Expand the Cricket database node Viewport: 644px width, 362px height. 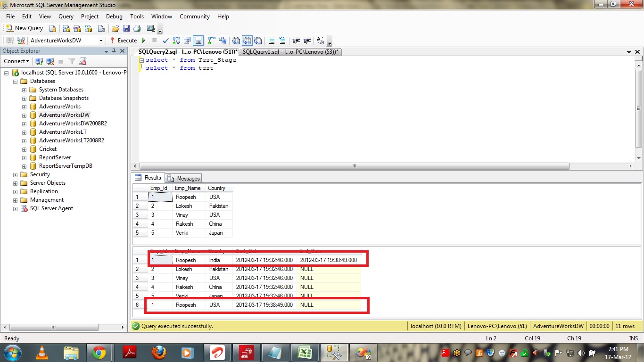point(24,149)
